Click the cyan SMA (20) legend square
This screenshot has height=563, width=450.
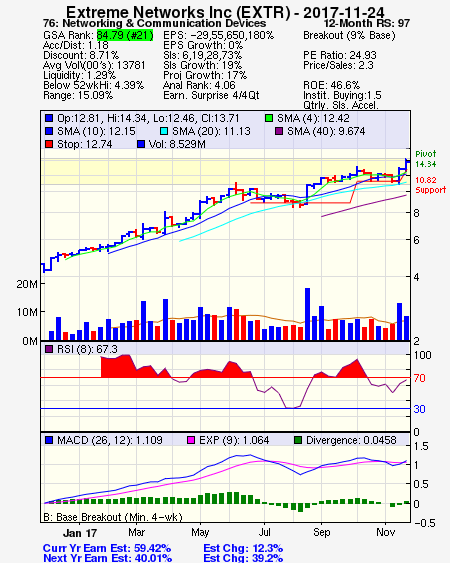click(x=164, y=131)
